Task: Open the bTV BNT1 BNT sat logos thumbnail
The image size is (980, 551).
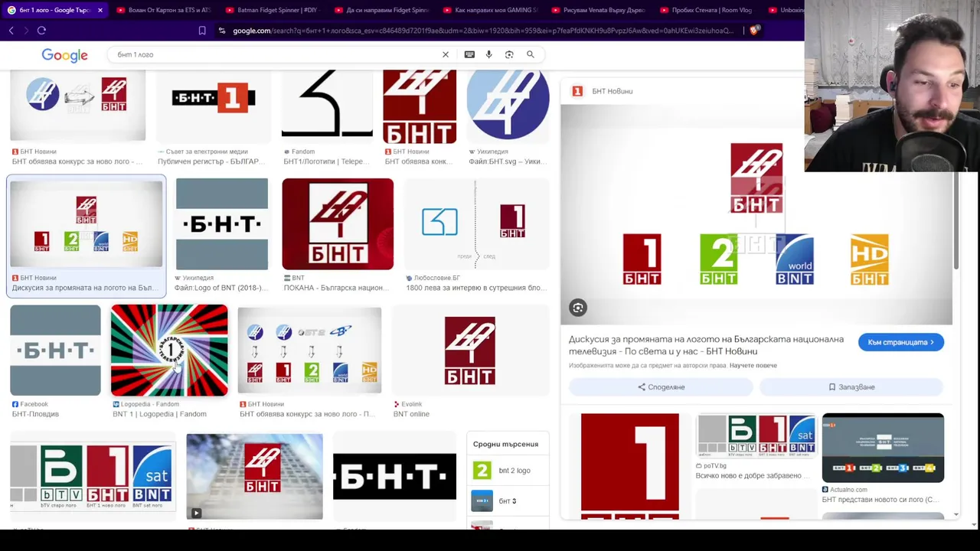Action: (92, 476)
